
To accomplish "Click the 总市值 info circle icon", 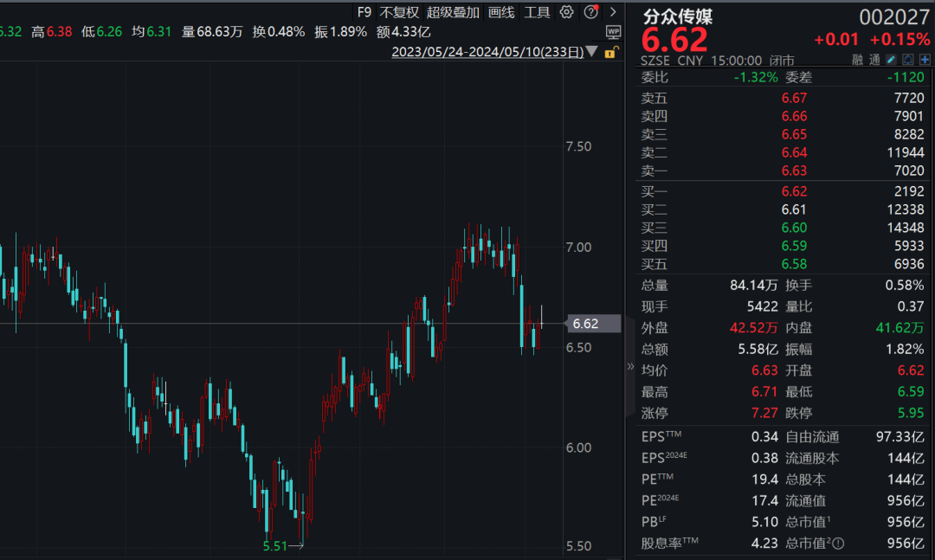I will click(x=838, y=544).
